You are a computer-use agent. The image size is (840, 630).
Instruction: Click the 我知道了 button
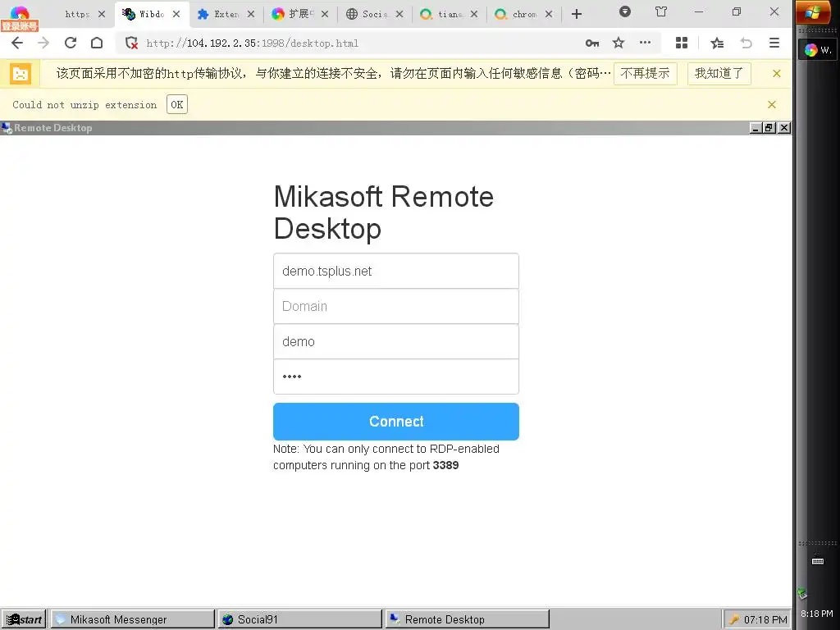coord(719,73)
